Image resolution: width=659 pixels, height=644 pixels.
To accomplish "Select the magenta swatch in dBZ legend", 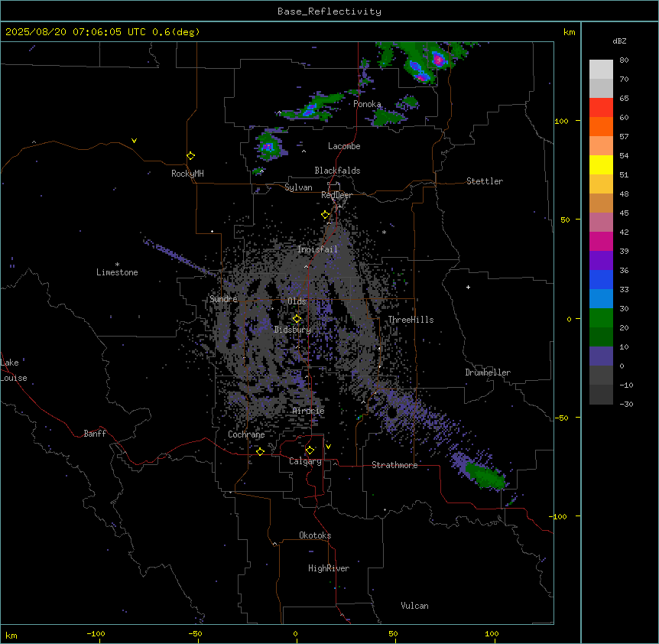I will coord(601,241).
